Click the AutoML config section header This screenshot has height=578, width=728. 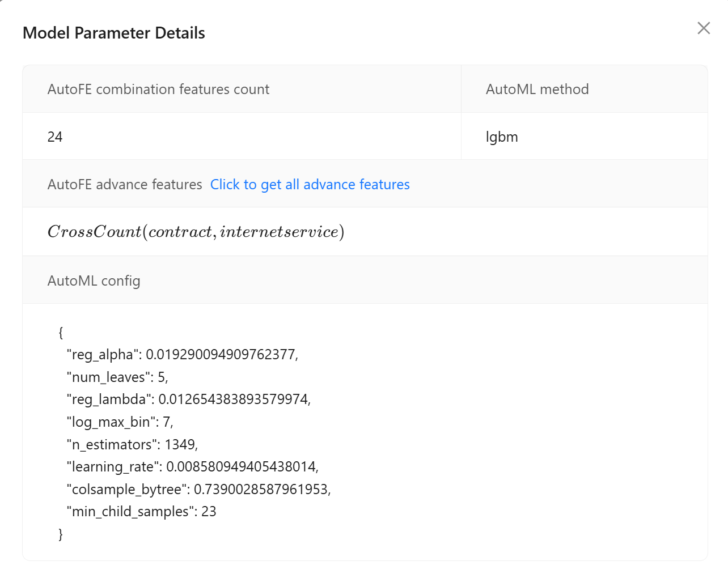click(94, 281)
